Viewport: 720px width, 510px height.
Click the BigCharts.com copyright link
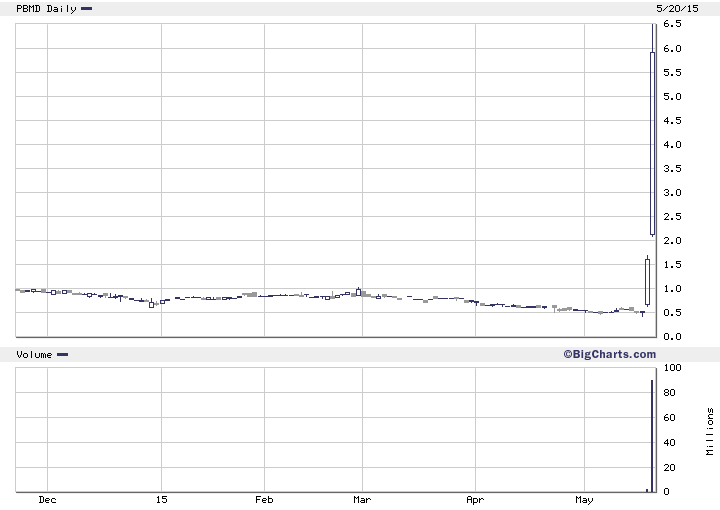[x=609, y=354]
